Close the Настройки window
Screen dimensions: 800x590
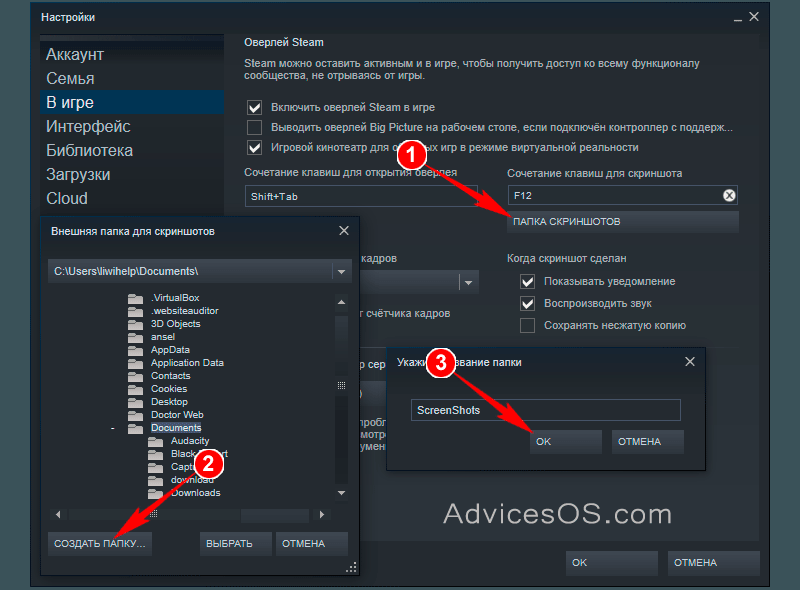pos(754,17)
